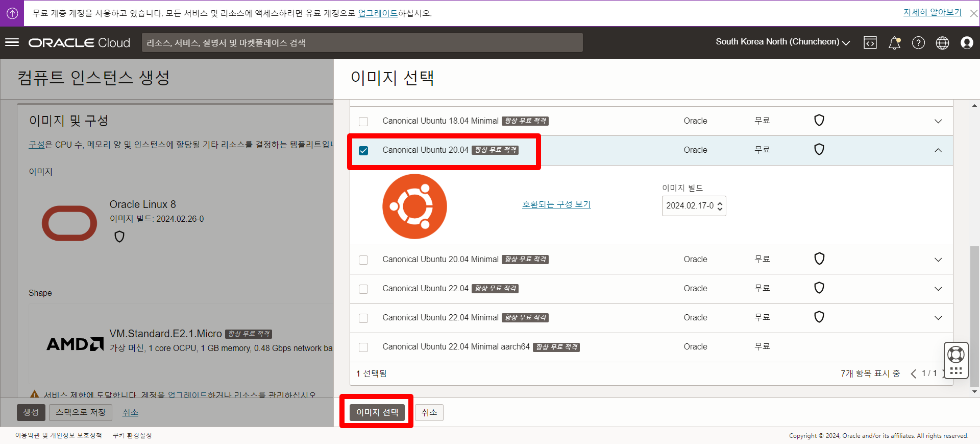Viewport: 980px width, 444px height.
Task: Check Canonical Ubuntu 18.04 Minimal
Action: 363,121
